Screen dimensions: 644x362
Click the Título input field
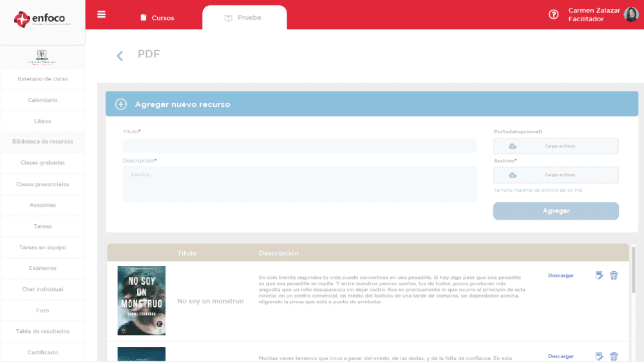pos(299,146)
